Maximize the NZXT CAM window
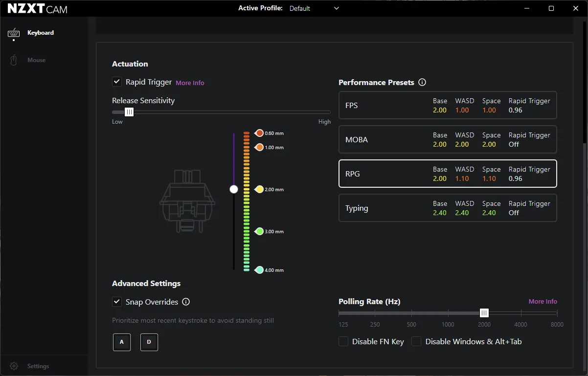 tap(551, 8)
